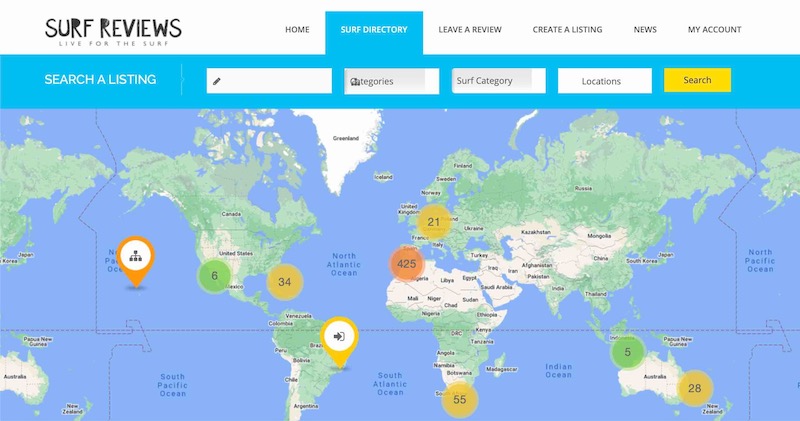
Task: Click the yellow sign-in arrow map pin
Action: [x=339, y=335]
